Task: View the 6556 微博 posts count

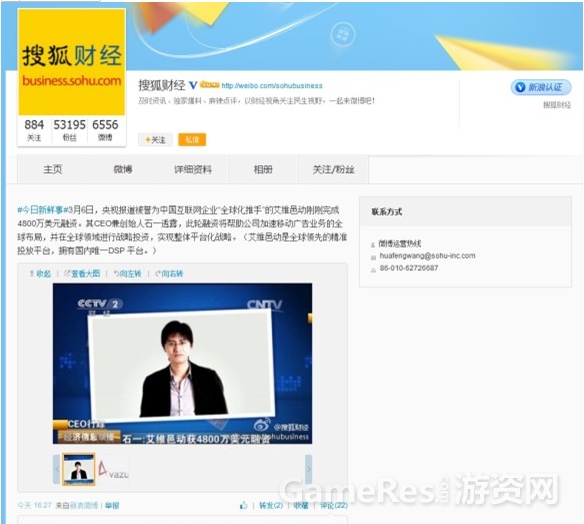Action: point(105,130)
